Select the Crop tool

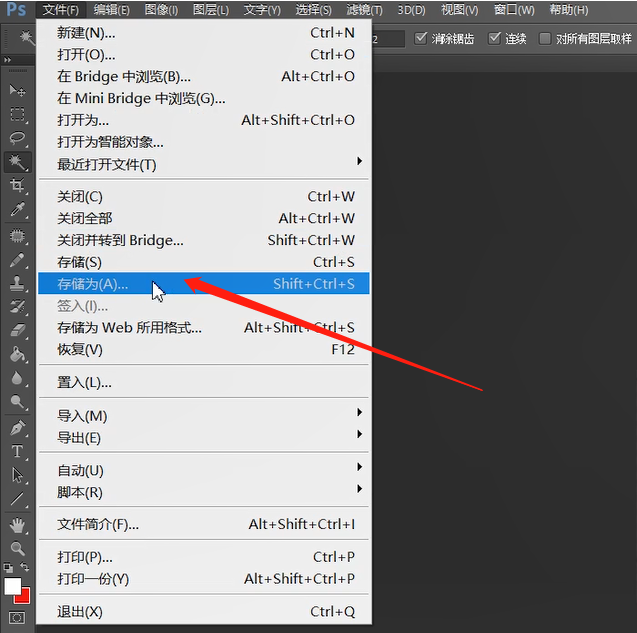pyautogui.click(x=17, y=185)
